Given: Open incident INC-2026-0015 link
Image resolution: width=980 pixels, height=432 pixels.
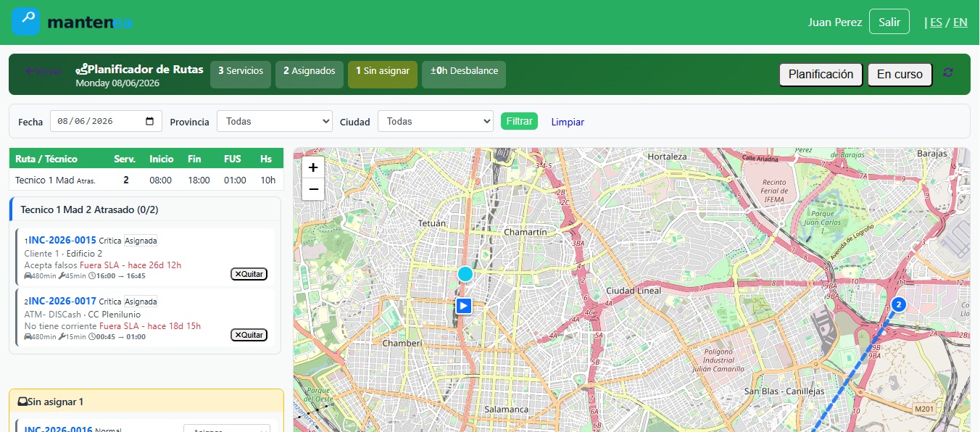Looking at the screenshot, I should (x=62, y=240).
